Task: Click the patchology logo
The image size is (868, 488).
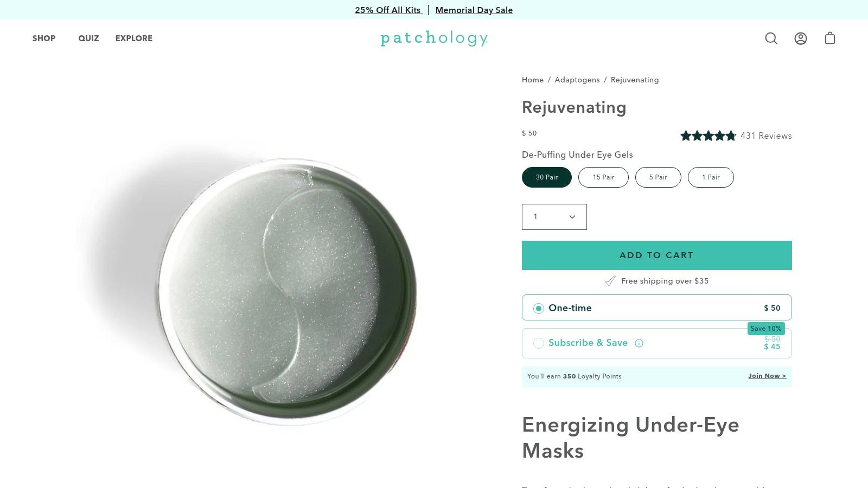Action: [x=434, y=38]
